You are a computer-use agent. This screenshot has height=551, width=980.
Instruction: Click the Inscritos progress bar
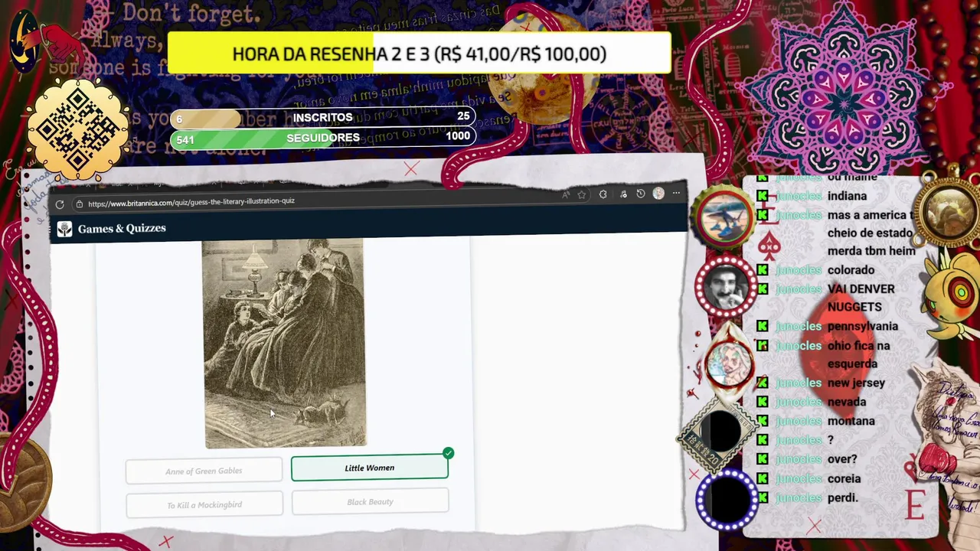pos(322,117)
